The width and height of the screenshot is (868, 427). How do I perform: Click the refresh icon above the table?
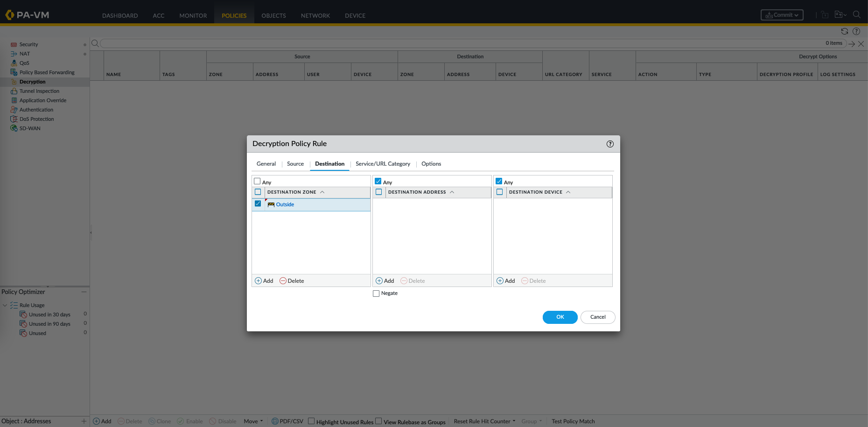coord(844,31)
